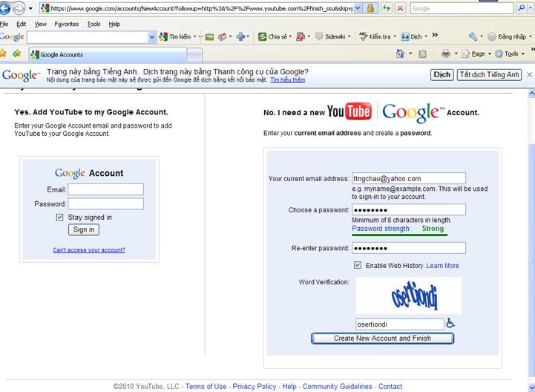Image resolution: width=535 pixels, height=392 pixels.
Task: Click the audio captcha accessibility wheelchair icon
Action: pyautogui.click(x=450, y=323)
